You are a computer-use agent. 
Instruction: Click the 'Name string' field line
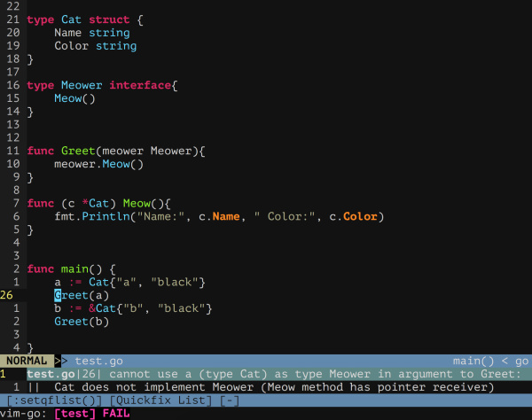pos(92,33)
